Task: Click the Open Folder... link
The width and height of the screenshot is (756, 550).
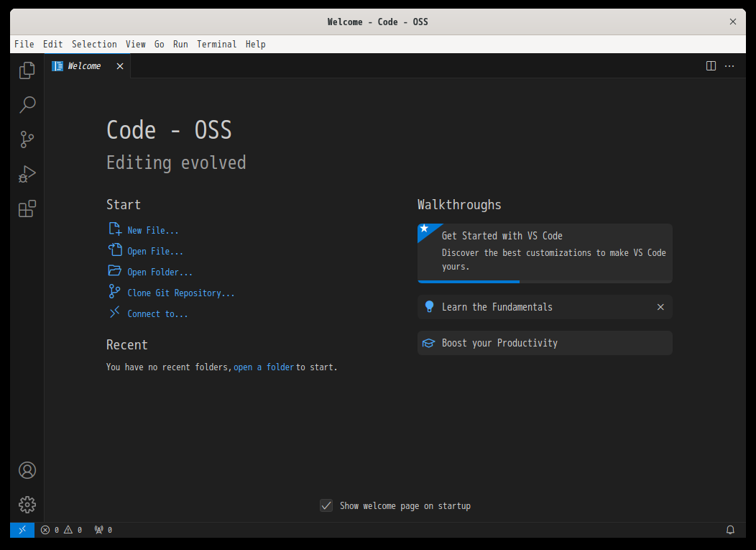Action: 160,272
